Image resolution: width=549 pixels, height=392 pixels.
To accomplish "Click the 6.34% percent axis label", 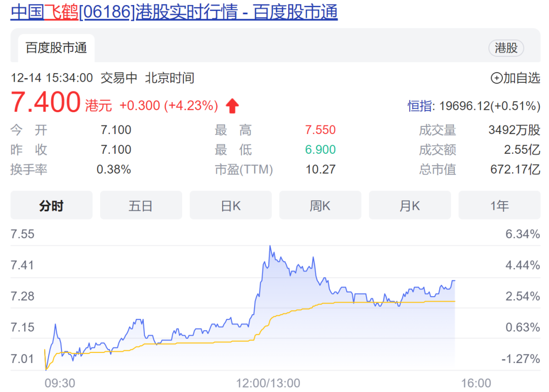I will [523, 234].
